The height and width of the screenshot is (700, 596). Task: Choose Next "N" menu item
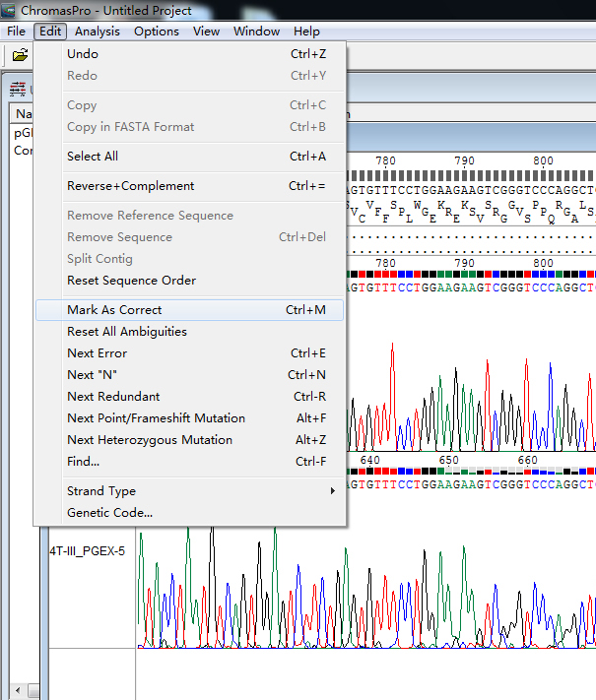(x=95, y=375)
